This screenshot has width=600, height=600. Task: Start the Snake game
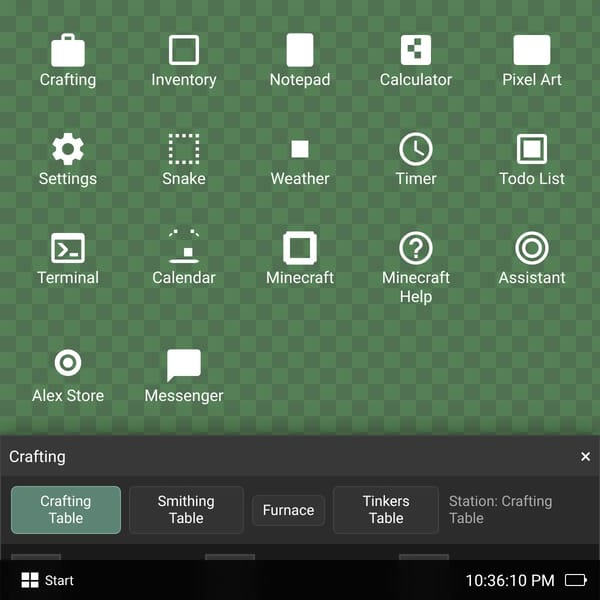click(x=184, y=149)
